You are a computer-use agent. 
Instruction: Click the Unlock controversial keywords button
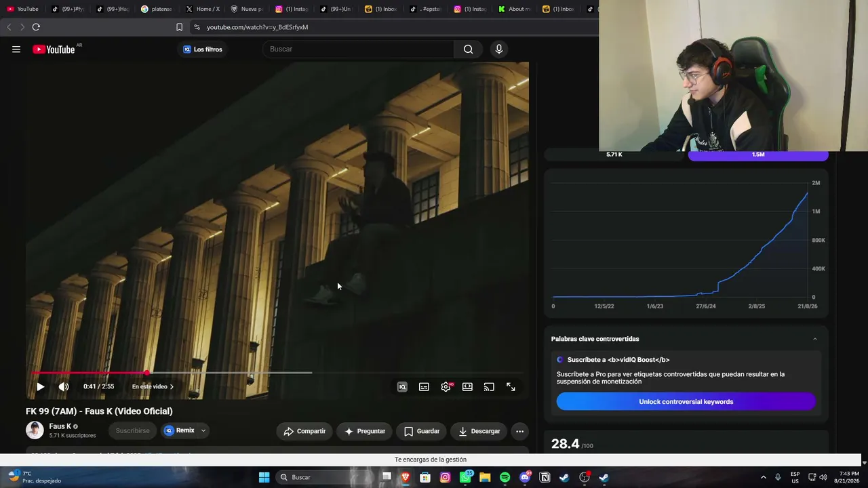click(686, 401)
